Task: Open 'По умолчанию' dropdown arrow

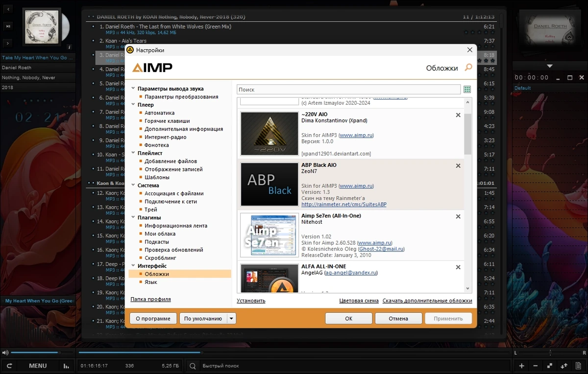Action: coord(231,318)
